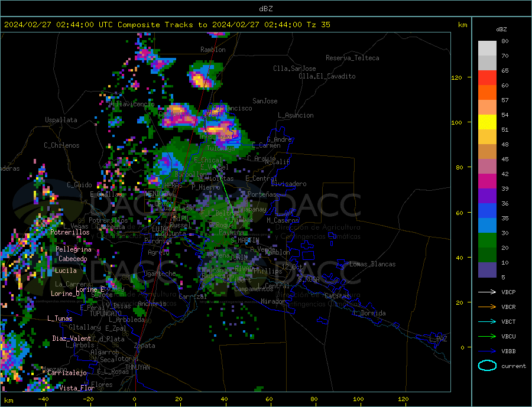This screenshot has width=532, height=407.
Task: Pick the dark orange 57-60 dBZ swatch
Action: point(487,93)
